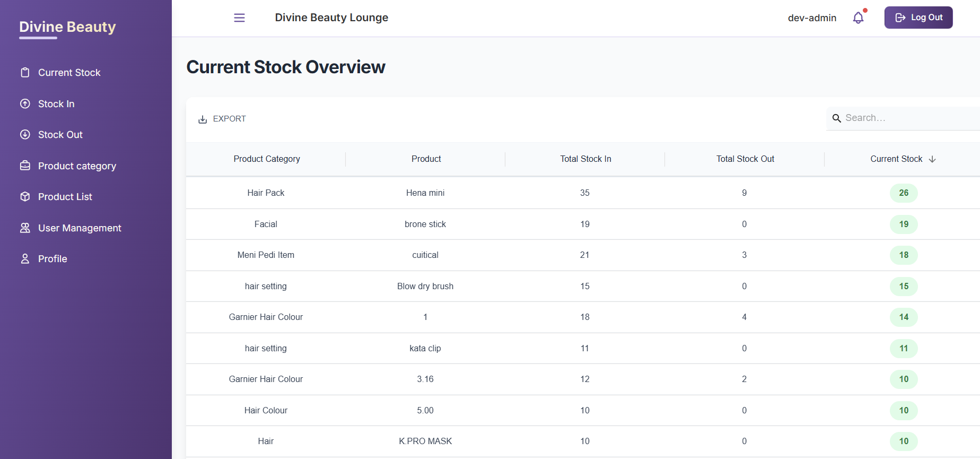This screenshot has width=980, height=459.
Task: Toggle Current Stock sort arrow
Action: coord(932,159)
